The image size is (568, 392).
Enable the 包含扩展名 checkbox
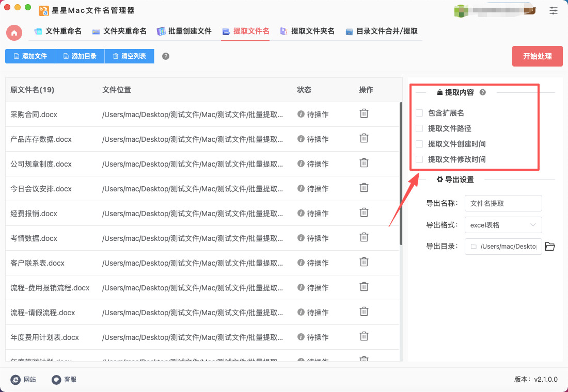click(419, 113)
